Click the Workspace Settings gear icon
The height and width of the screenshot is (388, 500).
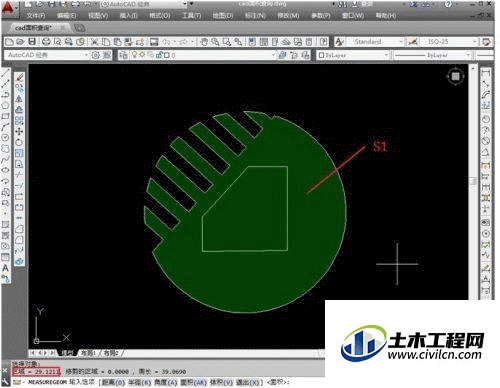[x=96, y=55]
